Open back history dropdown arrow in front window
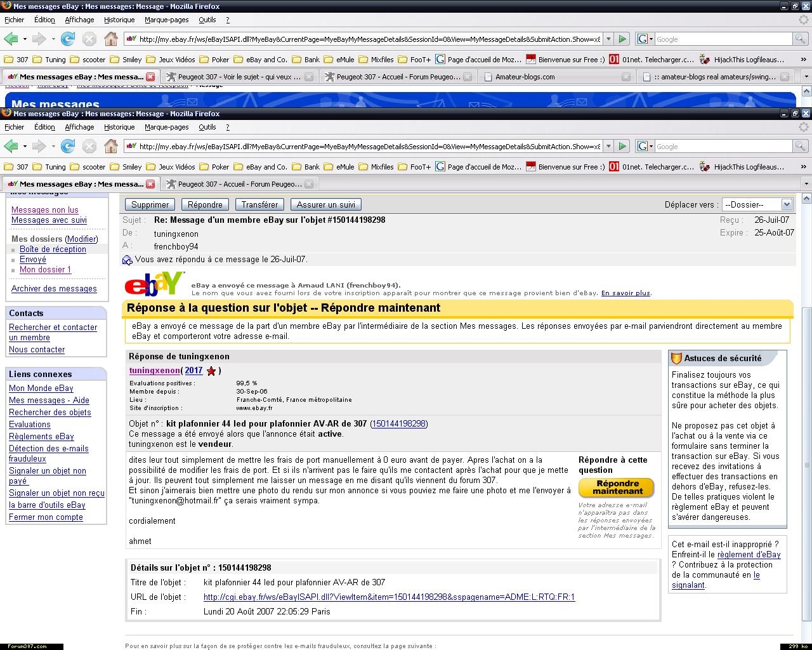Image resolution: width=812 pixels, height=650 pixels. 25,146
